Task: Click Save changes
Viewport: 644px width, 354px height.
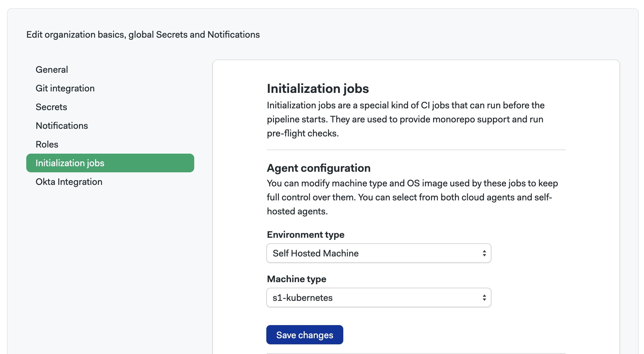Action: 304,335
